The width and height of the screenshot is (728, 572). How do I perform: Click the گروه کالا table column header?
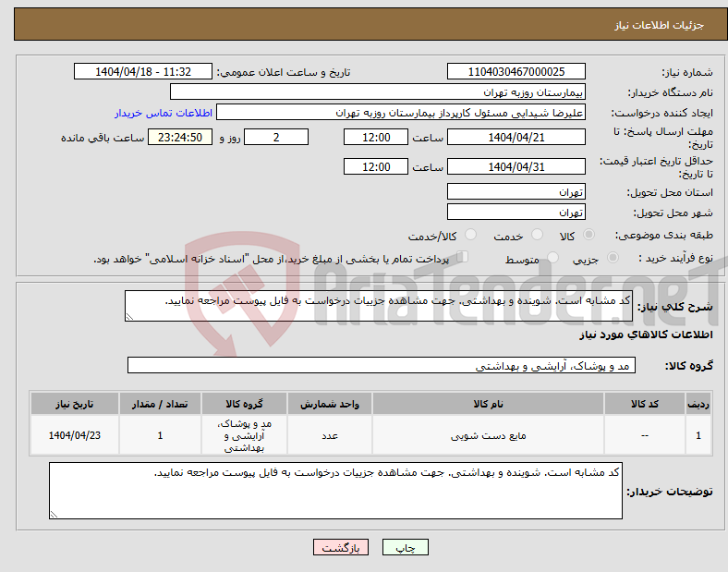click(x=244, y=404)
